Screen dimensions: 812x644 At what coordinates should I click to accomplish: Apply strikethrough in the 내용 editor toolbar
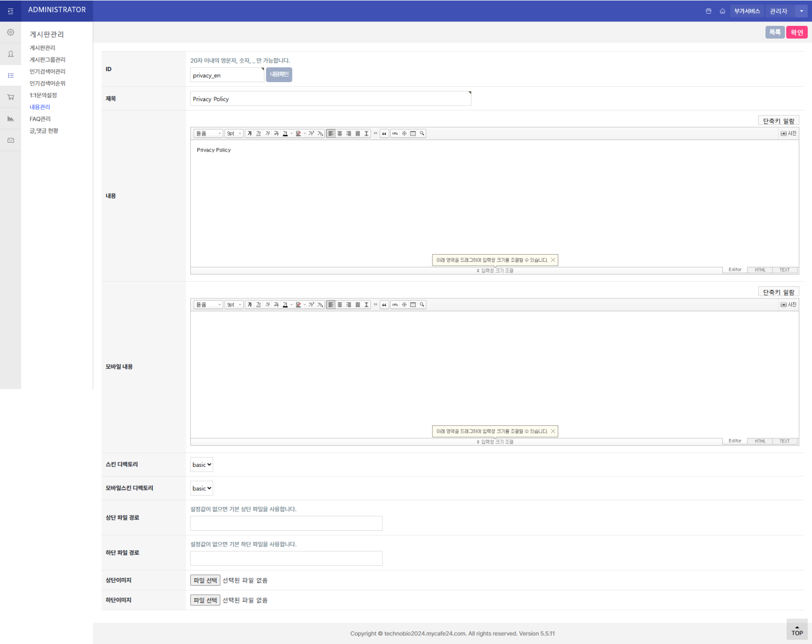tap(276, 133)
